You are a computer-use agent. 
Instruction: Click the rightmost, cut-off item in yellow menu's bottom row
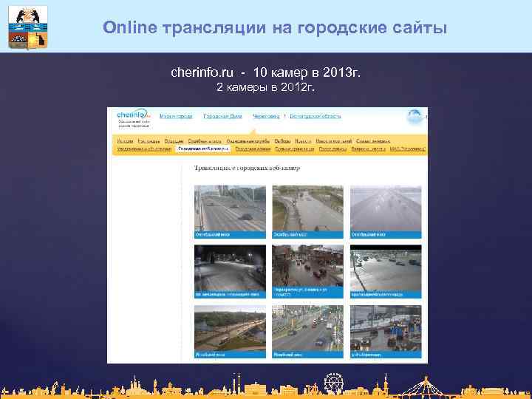pos(407,149)
